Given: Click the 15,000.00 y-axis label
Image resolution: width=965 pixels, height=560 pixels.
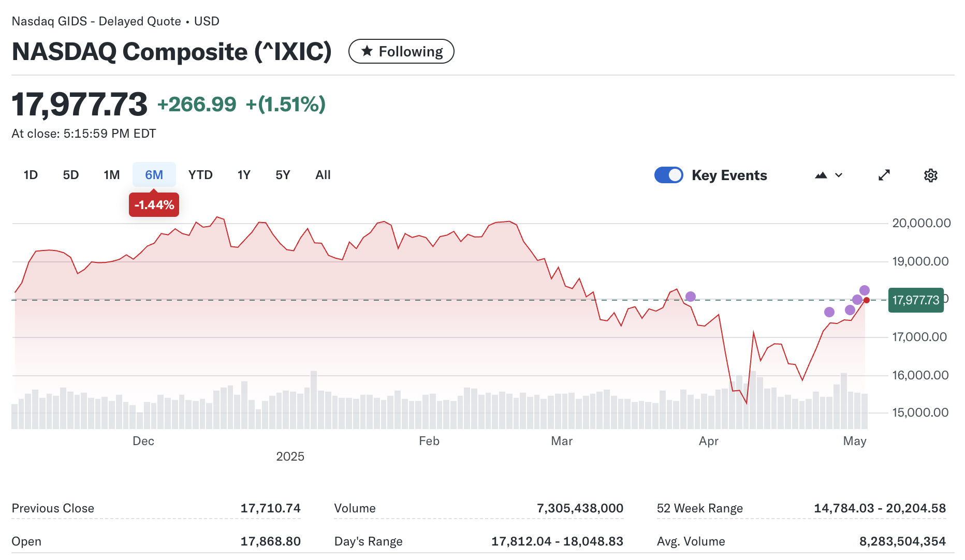Looking at the screenshot, I should [920, 412].
